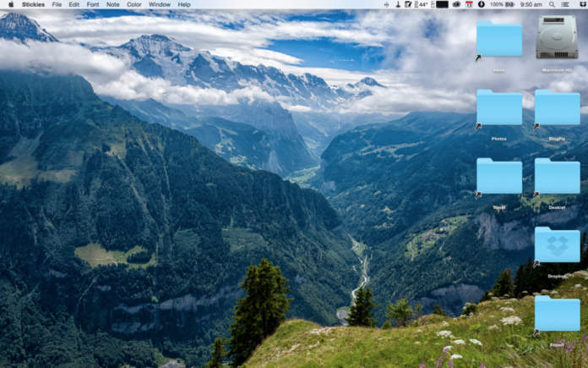The image size is (588, 368).
Task: Open the Dropbox folder on desktop
Action: click(x=557, y=246)
